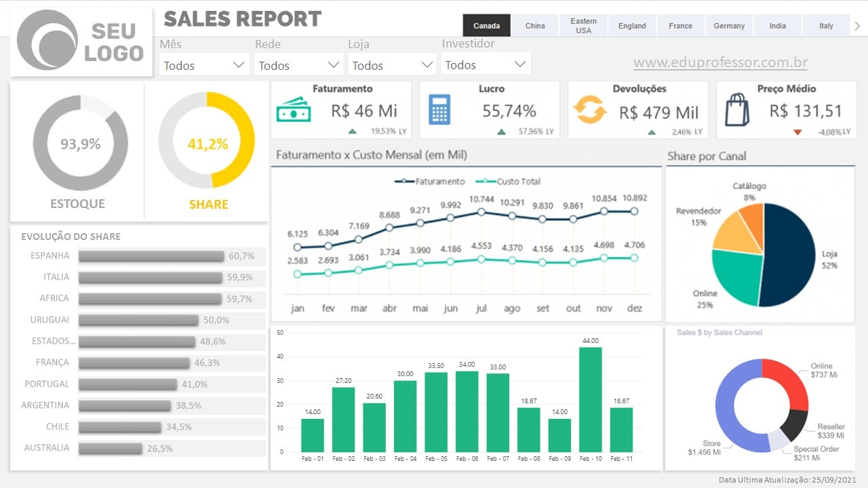Viewport: 868px width, 488px height.
Task: Click the AUSTRALIA share bar
Action: tap(111, 448)
